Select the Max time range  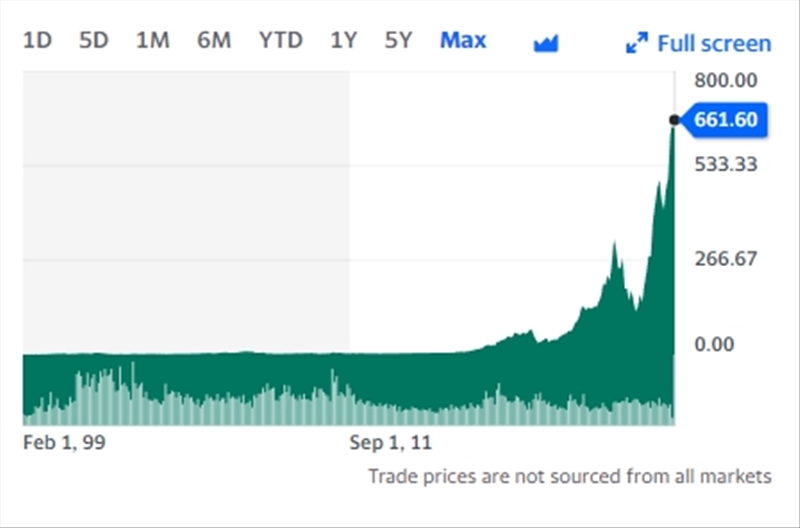coord(463,41)
